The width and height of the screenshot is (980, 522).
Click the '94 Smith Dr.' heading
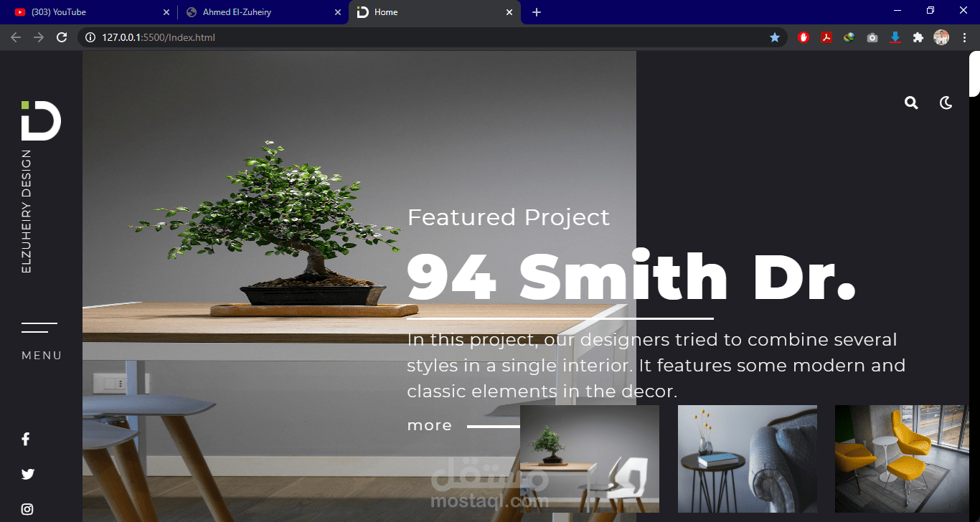(631, 276)
